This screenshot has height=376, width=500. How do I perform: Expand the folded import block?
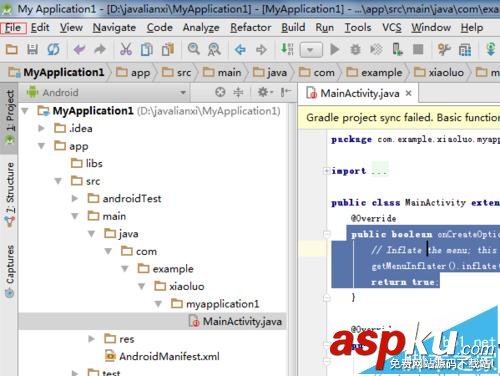pyautogui.click(x=326, y=171)
